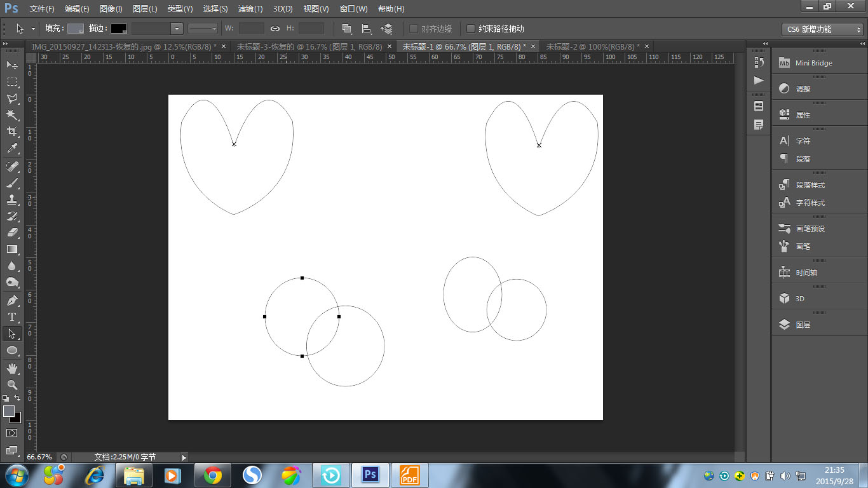Open the stroke width dropdown
This screenshot has width=868, height=488.
[x=177, y=29]
